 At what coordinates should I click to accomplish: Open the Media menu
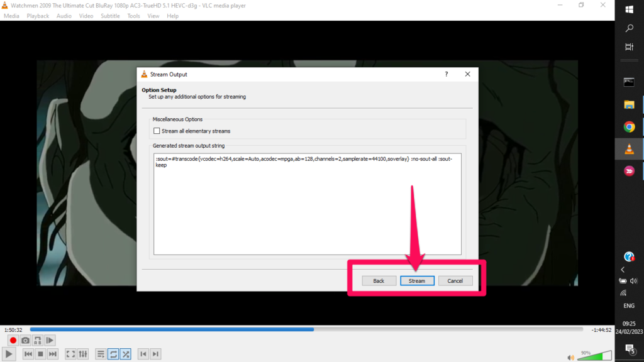click(11, 16)
